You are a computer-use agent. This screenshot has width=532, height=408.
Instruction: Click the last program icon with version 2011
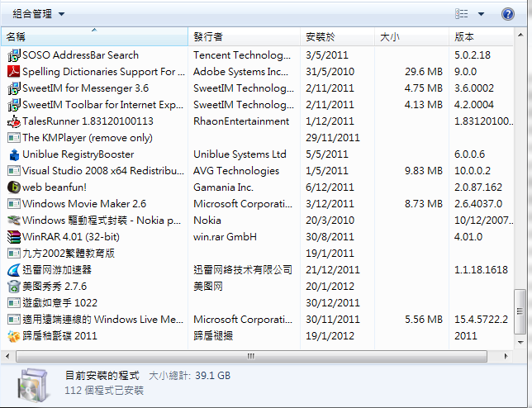[14, 336]
